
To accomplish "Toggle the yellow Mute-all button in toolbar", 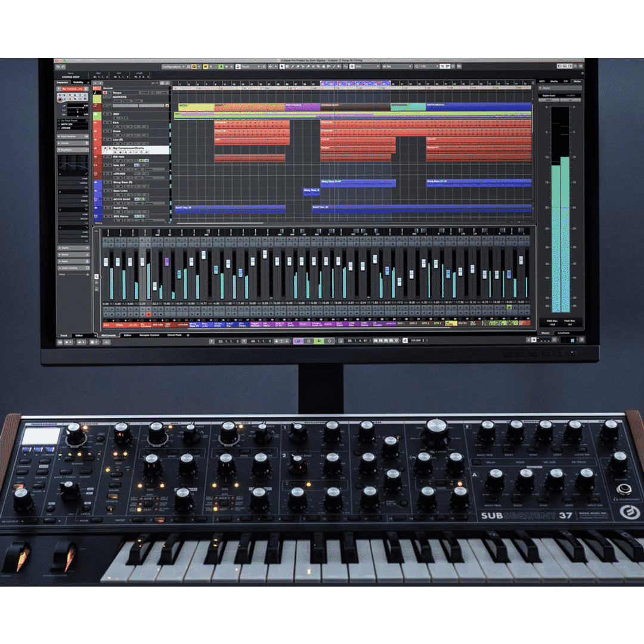I will [205, 67].
